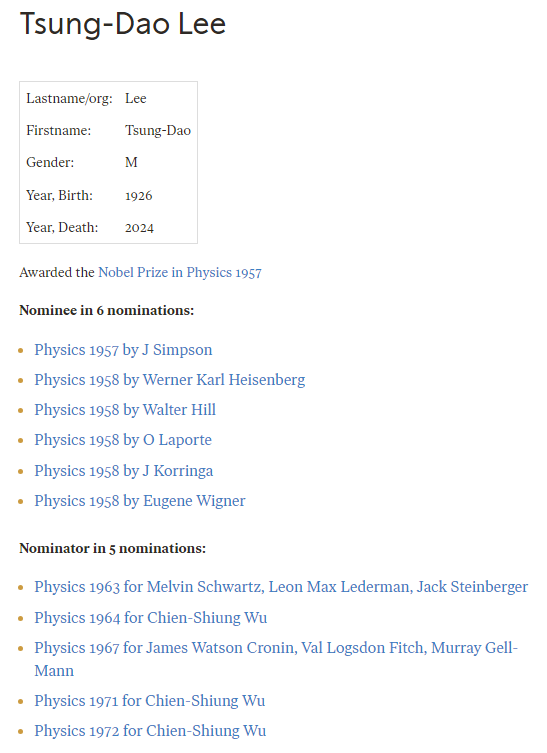Click the Nominee in 6 nominations heading
Viewport: 547px width, 753px height.
pos(107,310)
